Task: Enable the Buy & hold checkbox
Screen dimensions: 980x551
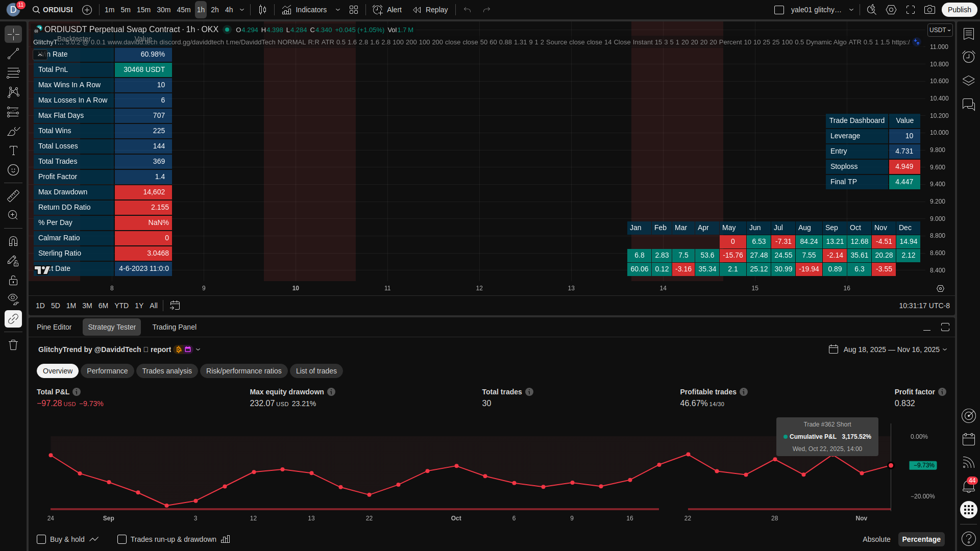Action: (x=41, y=539)
